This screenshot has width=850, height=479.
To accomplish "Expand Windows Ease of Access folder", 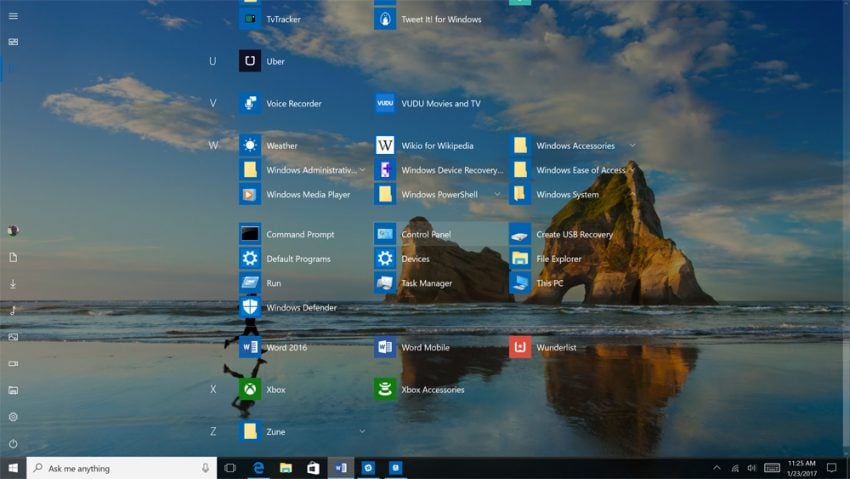I will [632, 170].
